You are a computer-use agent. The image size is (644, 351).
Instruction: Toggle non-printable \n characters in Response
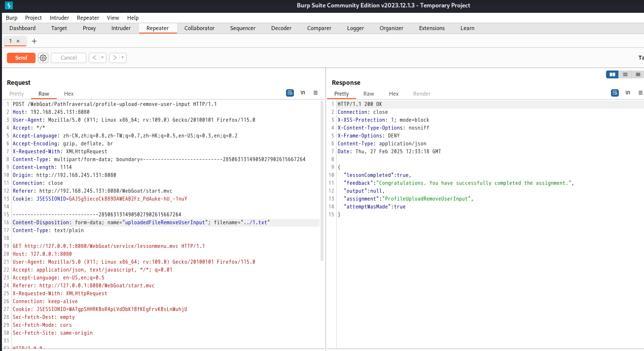(x=628, y=93)
